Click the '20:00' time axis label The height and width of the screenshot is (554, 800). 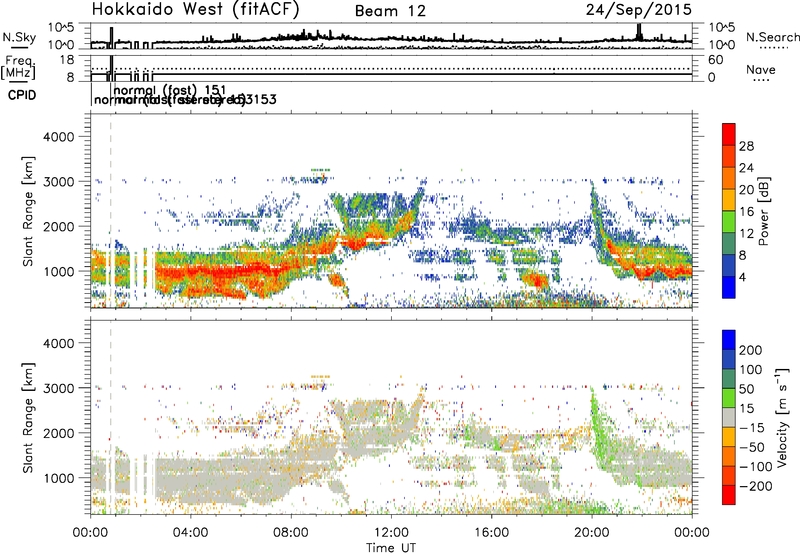coord(592,533)
